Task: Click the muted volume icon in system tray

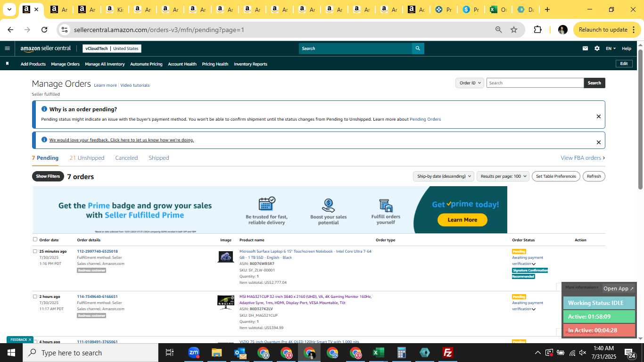Action: [x=583, y=353]
